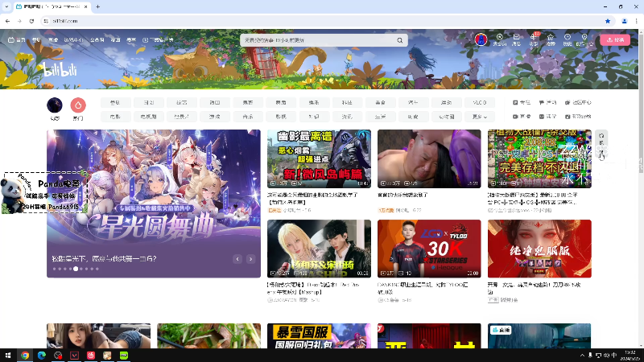Image resolution: width=644 pixels, height=362 pixels.
Task: Open the 新歌热榜 link
Action: pyautogui.click(x=578, y=117)
